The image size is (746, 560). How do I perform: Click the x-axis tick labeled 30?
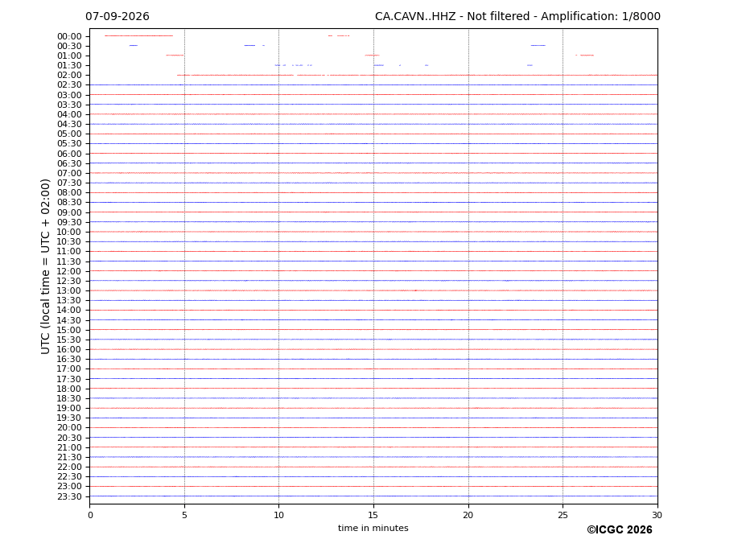pos(657,515)
